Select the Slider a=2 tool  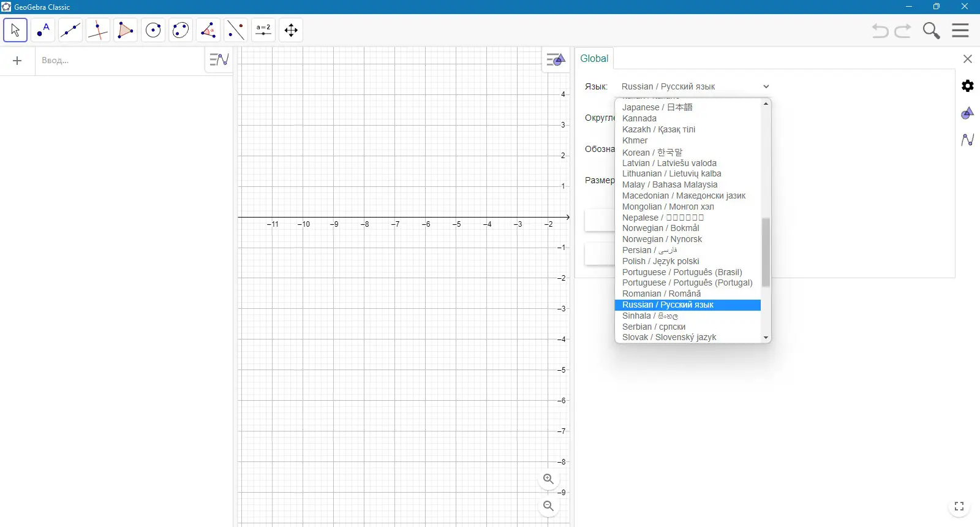[x=263, y=30]
